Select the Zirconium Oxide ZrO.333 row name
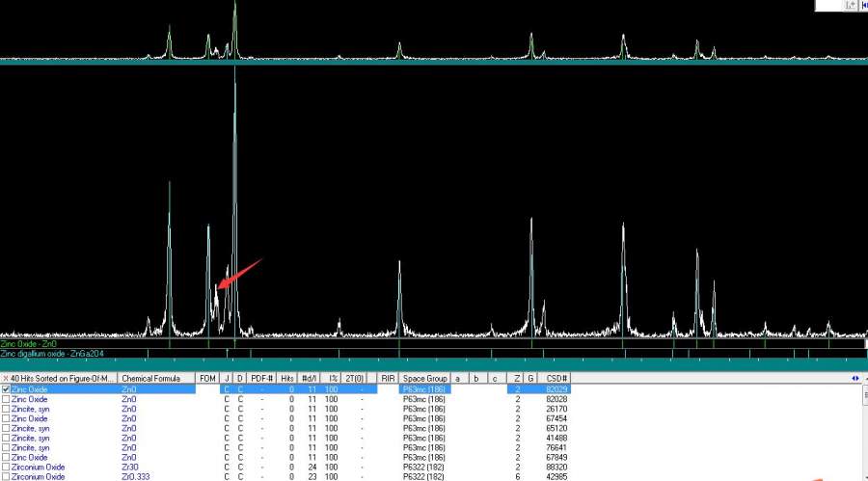868x481 pixels. point(38,476)
